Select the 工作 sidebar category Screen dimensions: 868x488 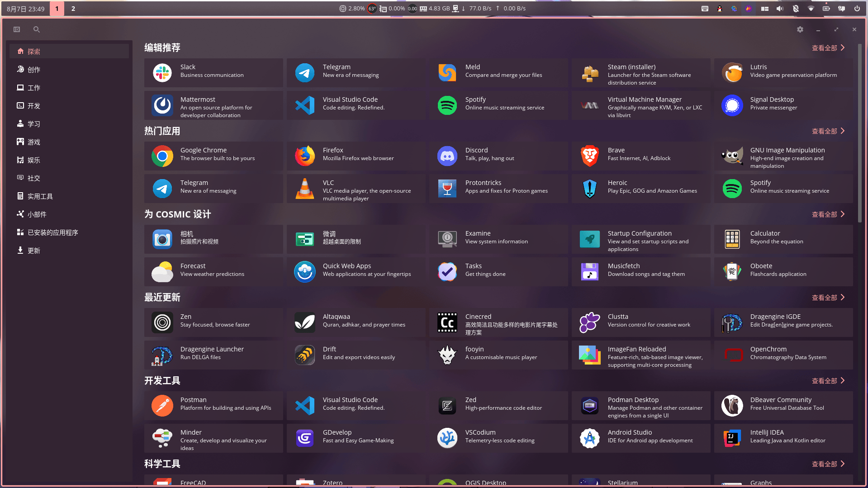pos(69,87)
